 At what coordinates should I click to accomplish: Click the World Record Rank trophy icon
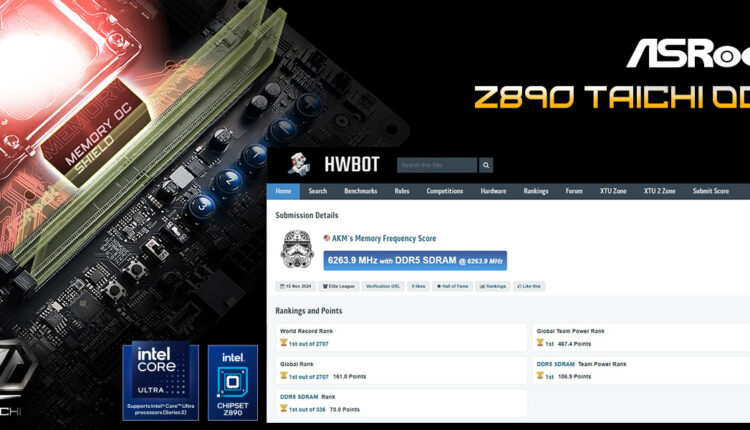tap(284, 342)
